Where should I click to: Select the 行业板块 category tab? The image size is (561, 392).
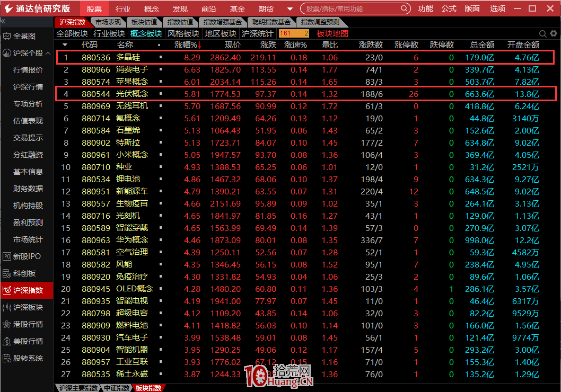[109, 33]
